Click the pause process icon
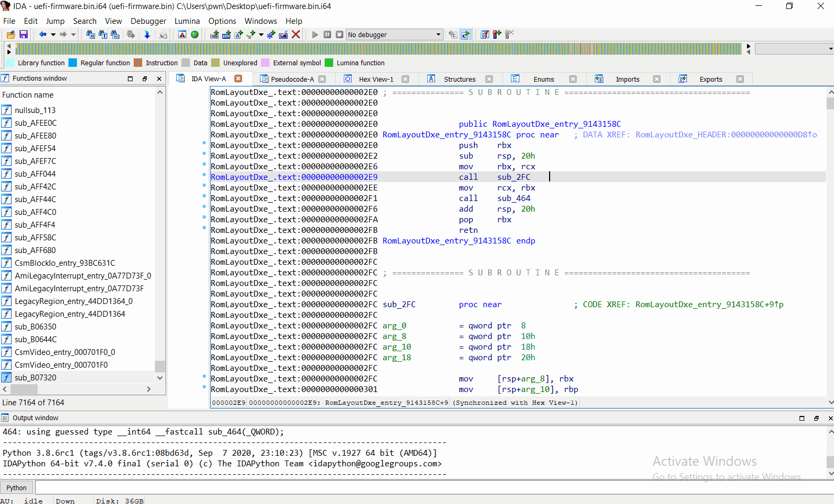 tap(327, 34)
